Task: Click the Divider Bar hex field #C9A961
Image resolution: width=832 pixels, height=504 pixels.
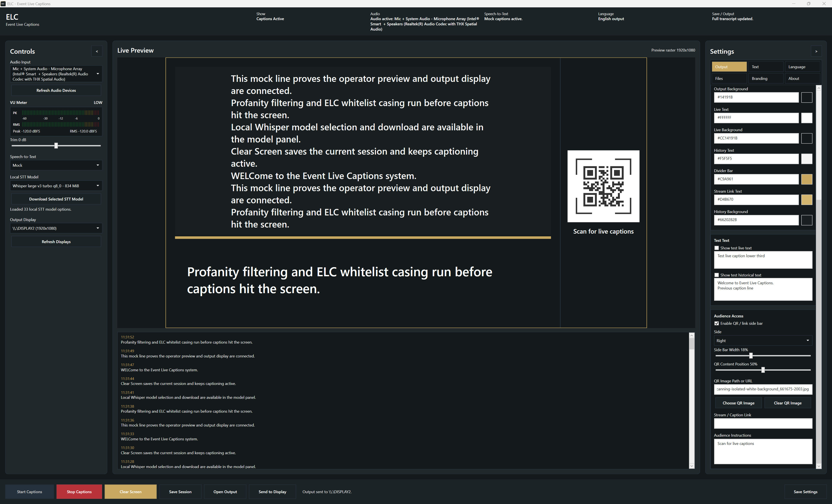Action: (x=756, y=179)
